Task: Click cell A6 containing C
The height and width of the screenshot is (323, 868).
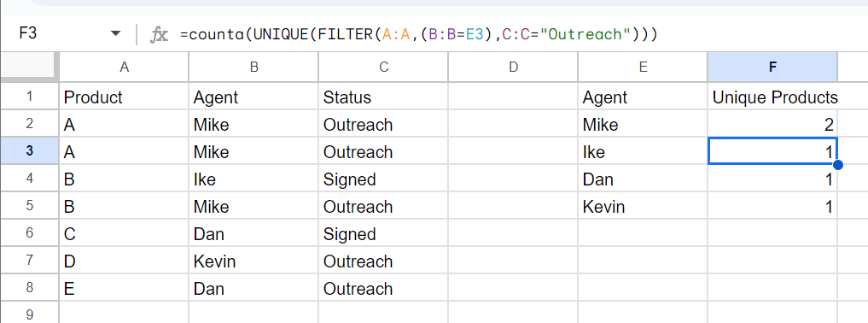Action: pos(124,232)
